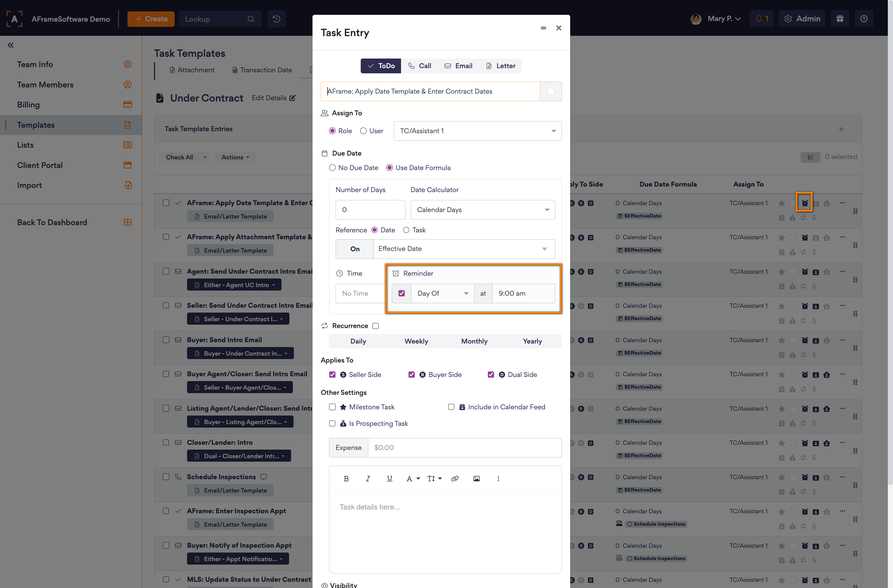
Task: Enable the Milestone Task checkbox
Action: 332,407
